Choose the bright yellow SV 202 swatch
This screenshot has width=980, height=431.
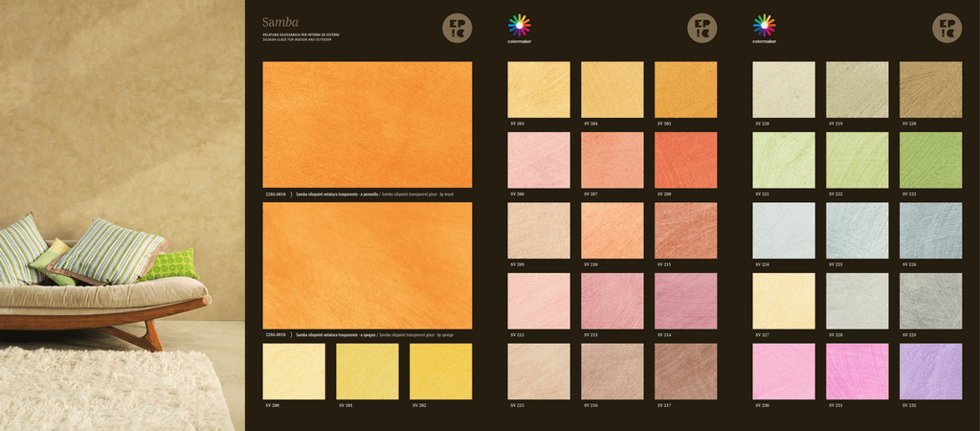click(440, 372)
